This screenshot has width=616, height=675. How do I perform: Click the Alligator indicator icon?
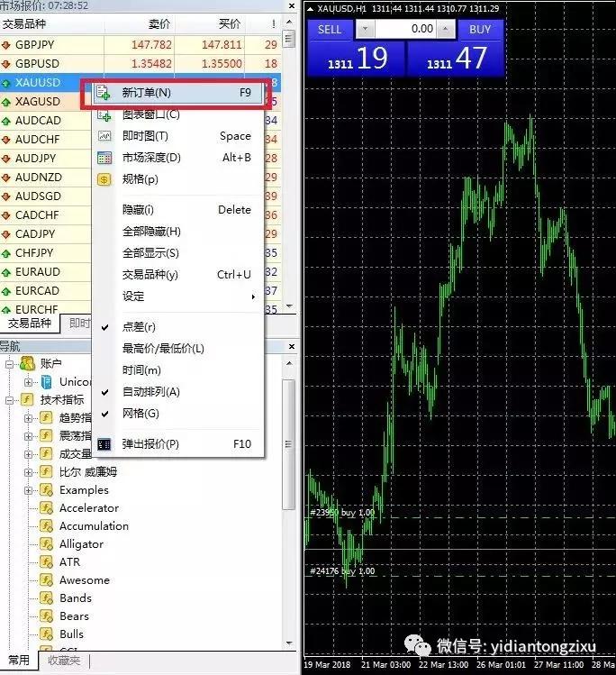pos(45,544)
